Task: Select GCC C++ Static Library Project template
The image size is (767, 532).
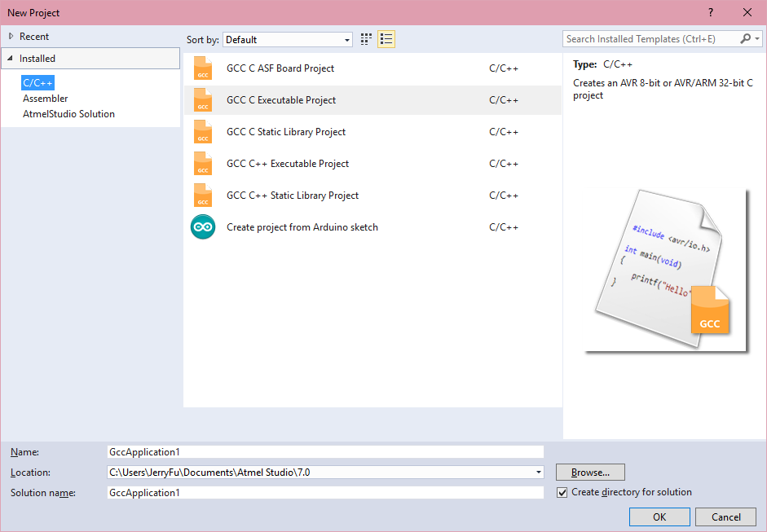Action: pyautogui.click(x=372, y=196)
